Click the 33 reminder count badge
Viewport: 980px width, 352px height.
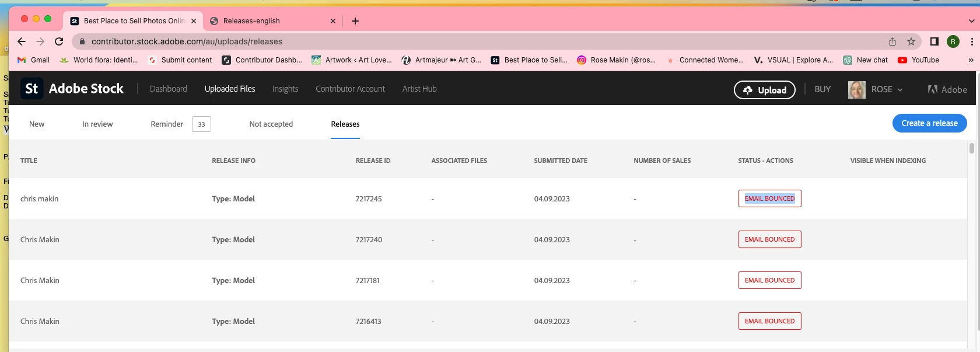(201, 124)
